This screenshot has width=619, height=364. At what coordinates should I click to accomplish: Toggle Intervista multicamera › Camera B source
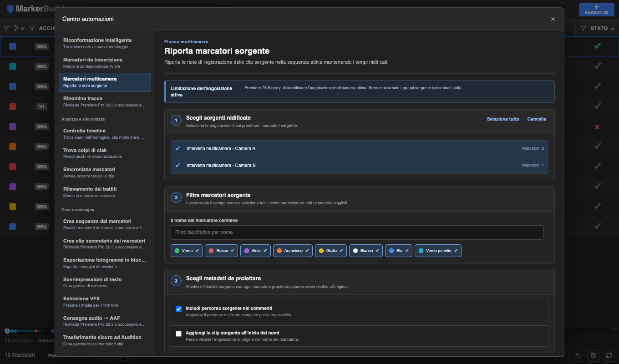point(359,165)
